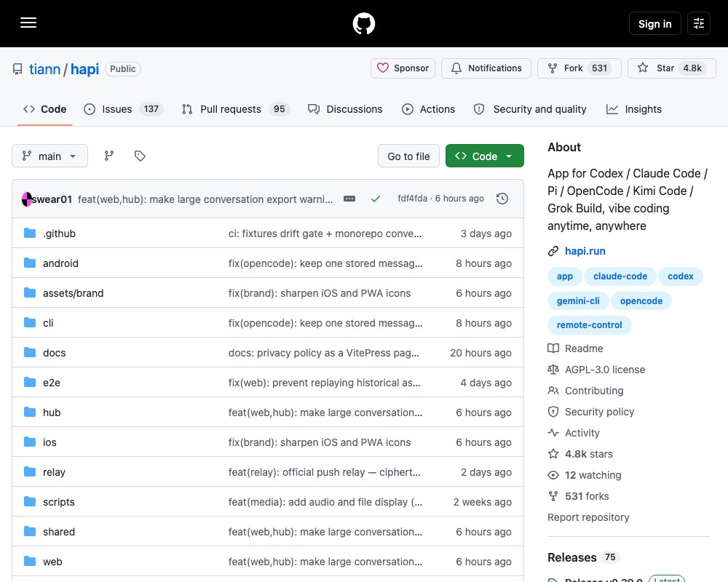Open Security and quality tab
This screenshot has height=582, width=728.
click(530, 109)
